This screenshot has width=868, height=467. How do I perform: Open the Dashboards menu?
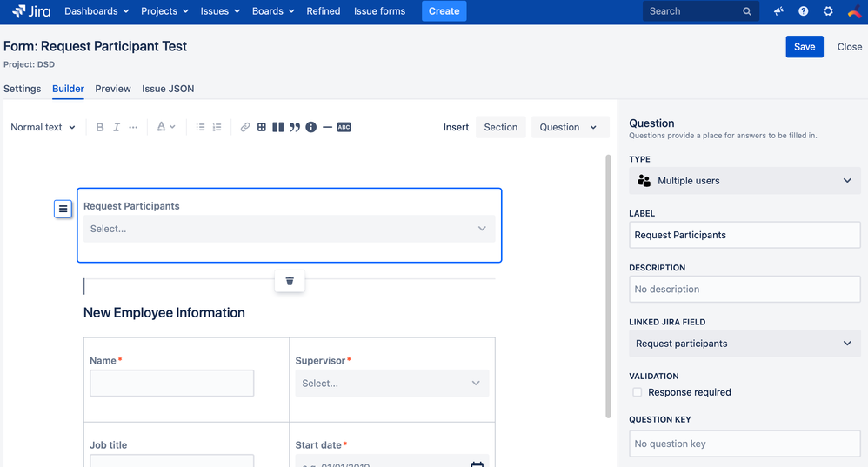[x=97, y=11]
